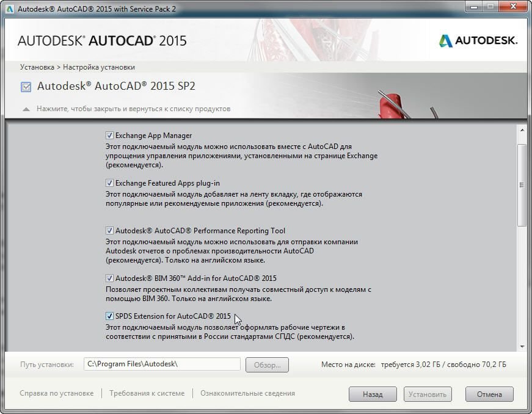Toggle the AutoCAD 2015 SP2 product checkbox
The width and height of the screenshot is (532, 414).
pyautogui.click(x=26, y=87)
